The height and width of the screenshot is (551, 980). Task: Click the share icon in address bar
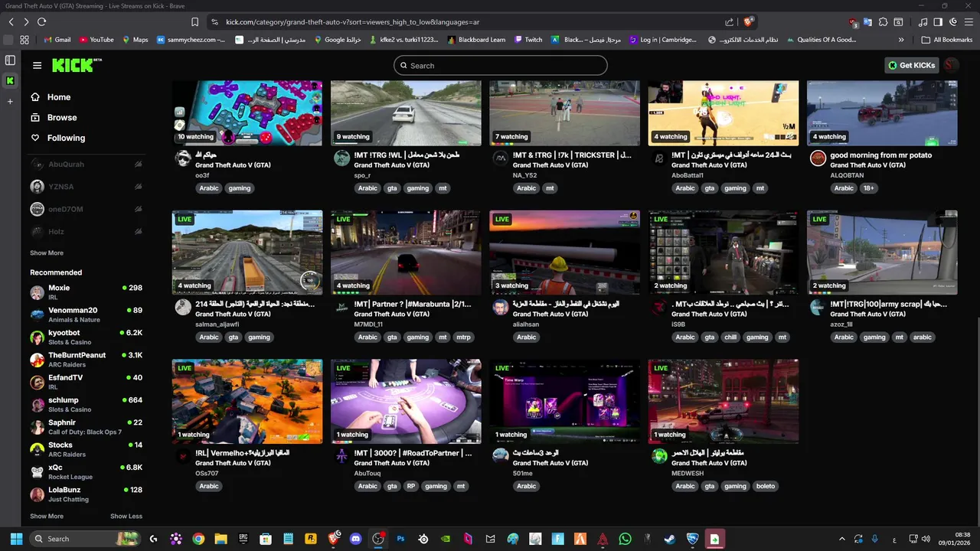point(729,22)
